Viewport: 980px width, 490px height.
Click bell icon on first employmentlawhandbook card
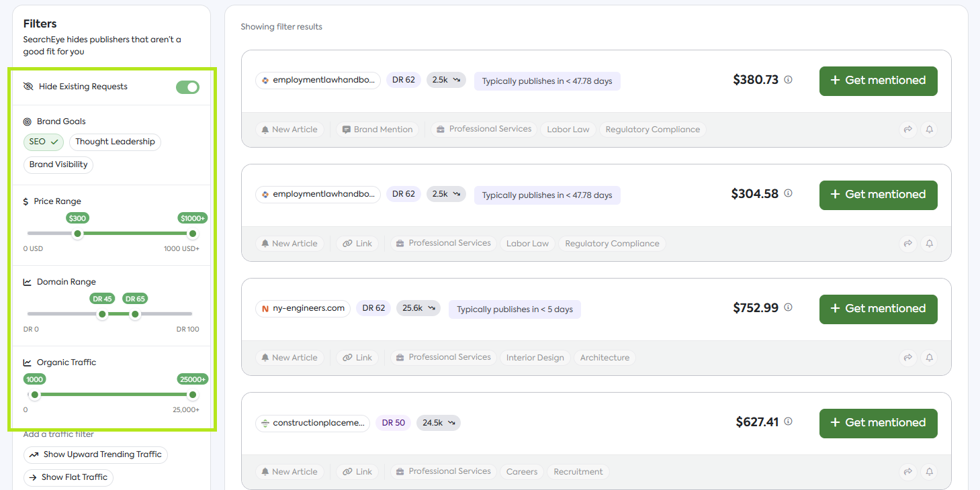(x=930, y=130)
